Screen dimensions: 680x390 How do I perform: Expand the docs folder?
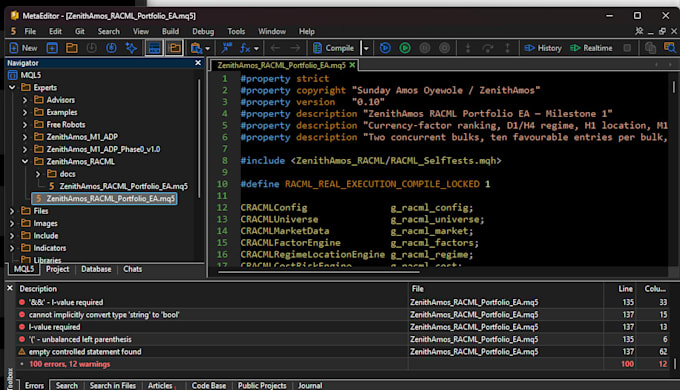38,174
